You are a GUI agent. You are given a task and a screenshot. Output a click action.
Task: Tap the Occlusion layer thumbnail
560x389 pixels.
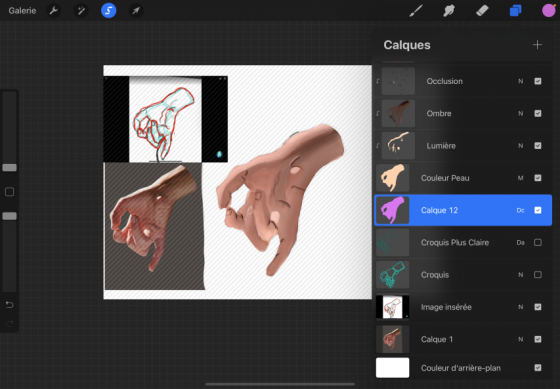pos(398,81)
